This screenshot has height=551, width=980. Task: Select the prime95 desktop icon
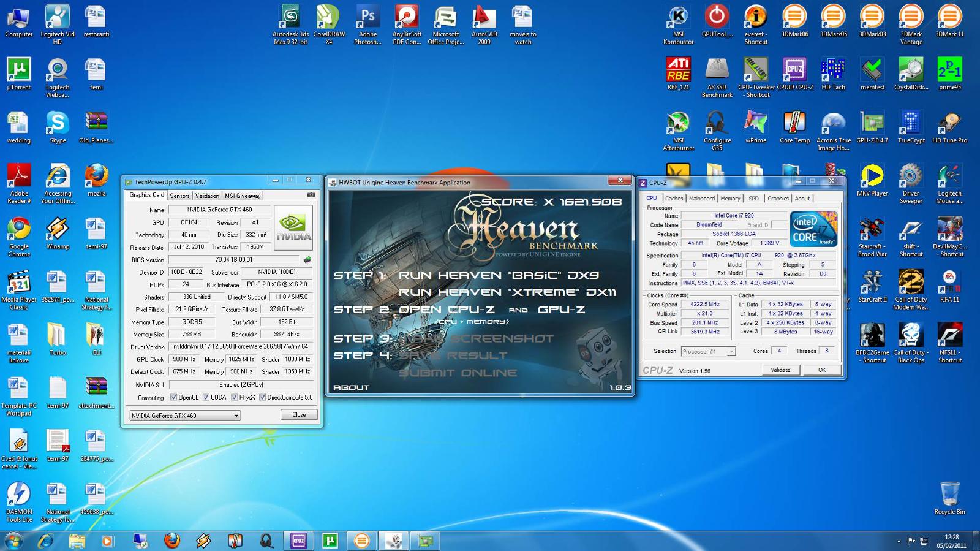pyautogui.click(x=949, y=74)
